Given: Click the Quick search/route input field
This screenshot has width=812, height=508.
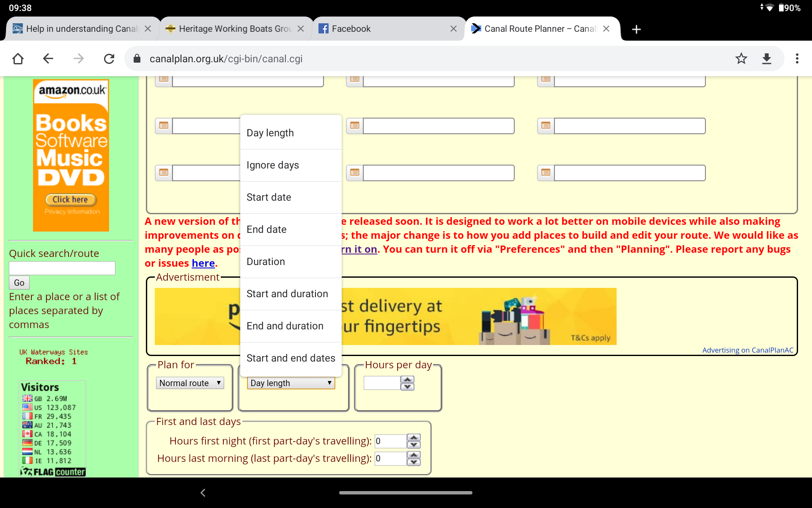Looking at the screenshot, I should point(62,268).
